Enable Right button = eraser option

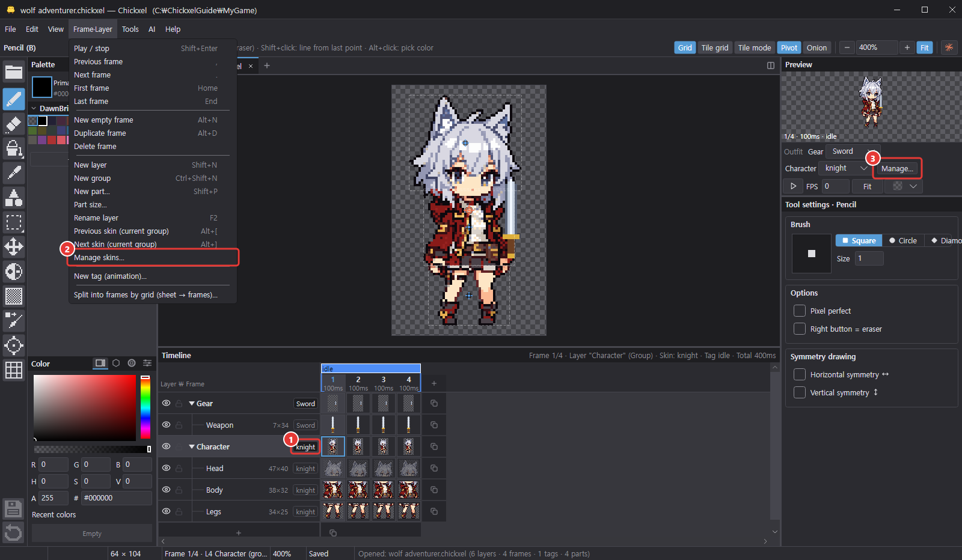click(x=800, y=329)
